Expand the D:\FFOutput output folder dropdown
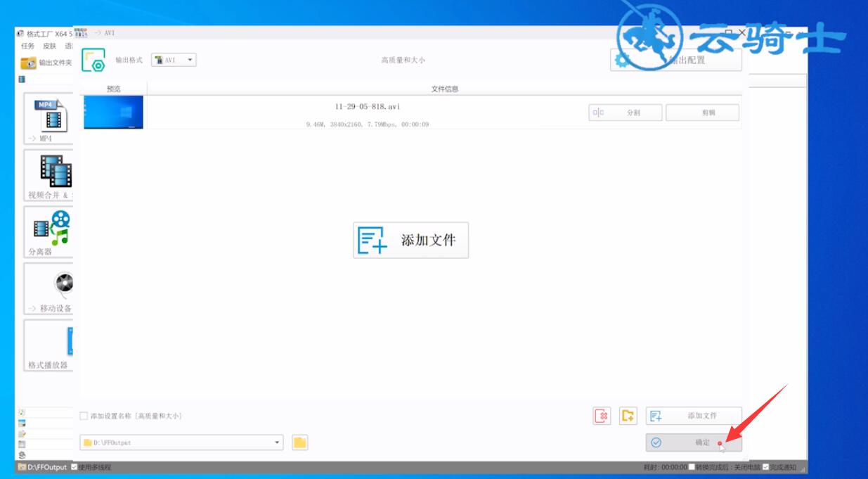The height and width of the screenshot is (479, 868). [278, 443]
